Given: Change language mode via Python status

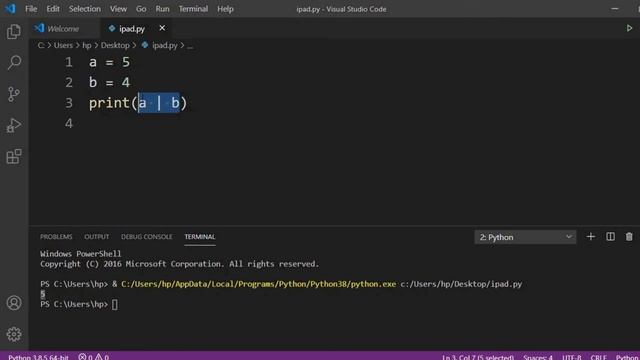Looking at the screenshot, I should pyautogui.click(x=627, y=357).
